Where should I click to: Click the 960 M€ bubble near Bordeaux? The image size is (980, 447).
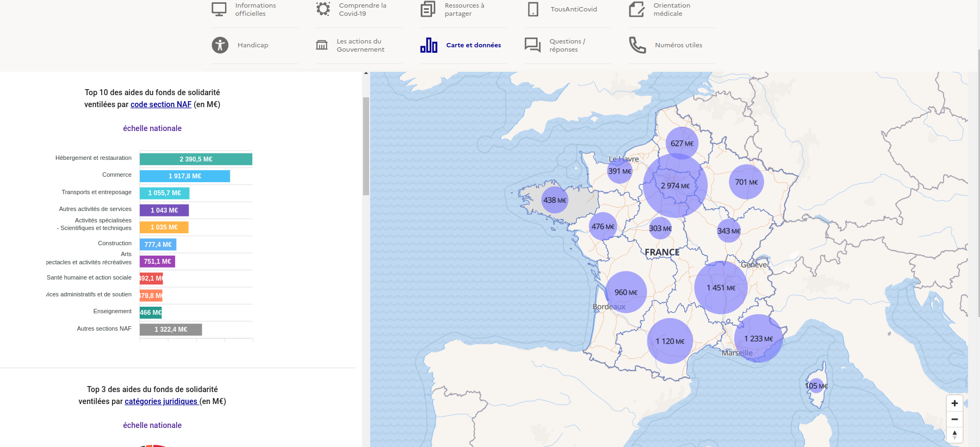pyautogui.click(x=626, y=292)
